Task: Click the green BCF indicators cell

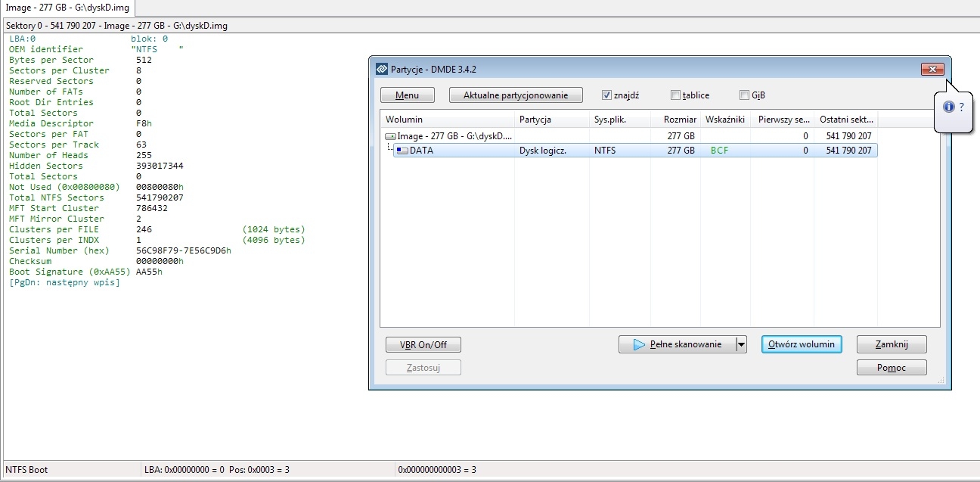Action: (x=720, y=151)
